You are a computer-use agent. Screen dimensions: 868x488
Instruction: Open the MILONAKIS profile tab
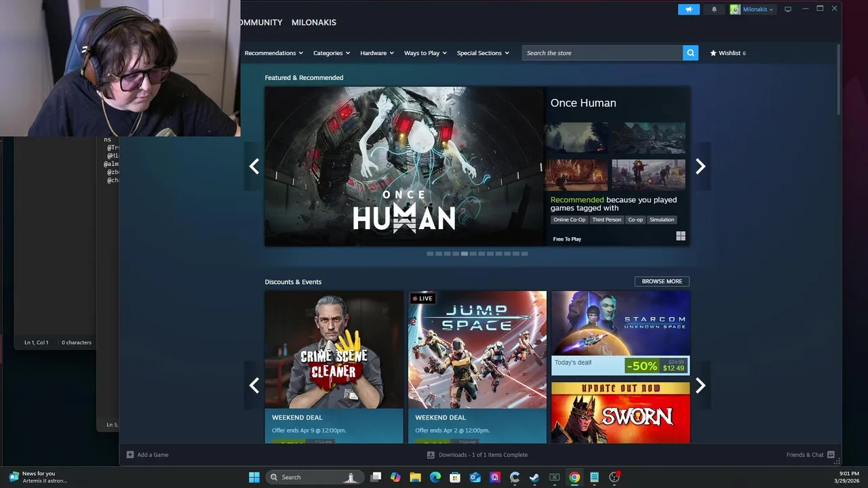point(313,22)
